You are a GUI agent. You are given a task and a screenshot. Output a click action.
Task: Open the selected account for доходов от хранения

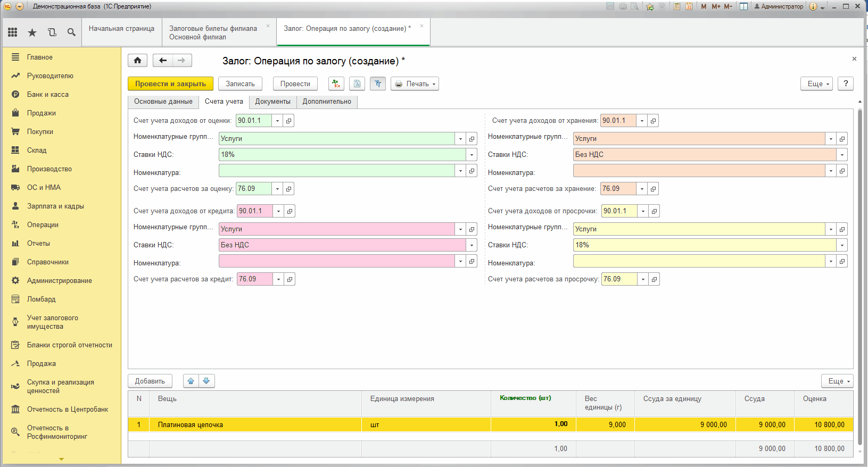(654, 121)
